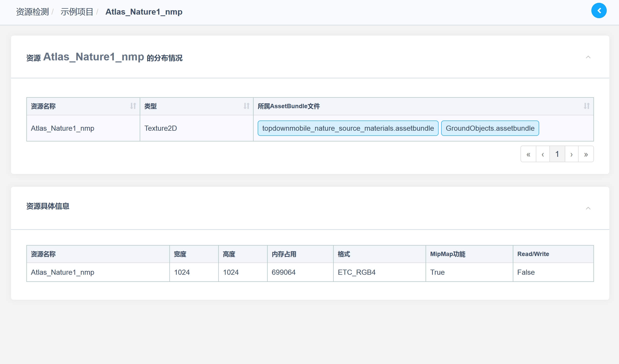Go to previous page in pagination

point(542,154)
